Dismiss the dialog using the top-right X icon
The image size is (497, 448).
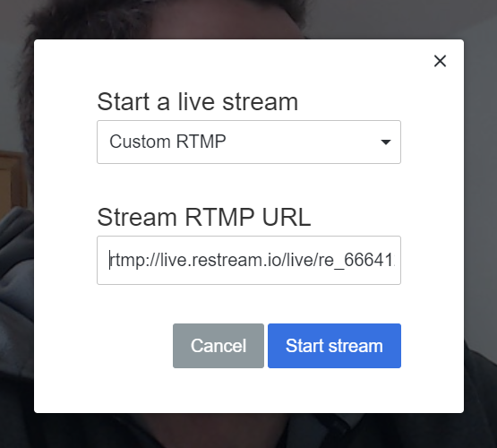pos(440,61)
